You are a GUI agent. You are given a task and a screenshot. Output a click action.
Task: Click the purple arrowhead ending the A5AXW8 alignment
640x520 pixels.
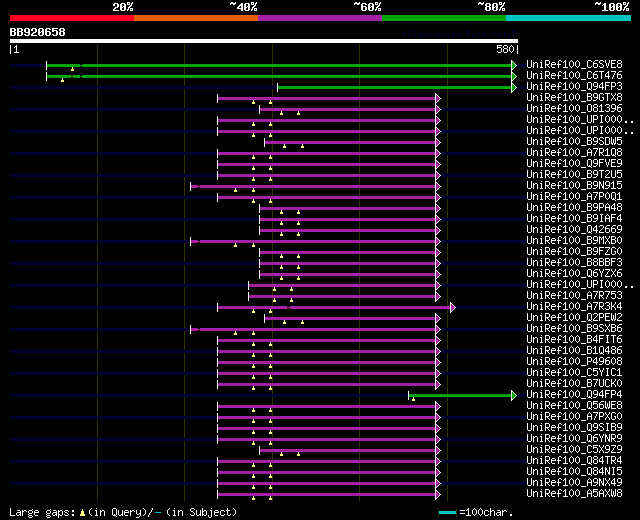[438, 495]
